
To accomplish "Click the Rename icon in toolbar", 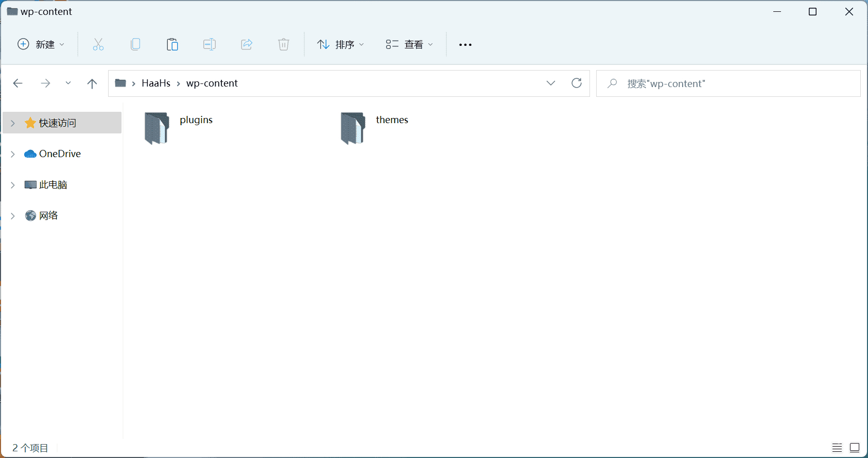I will click(x=210, y=45).
